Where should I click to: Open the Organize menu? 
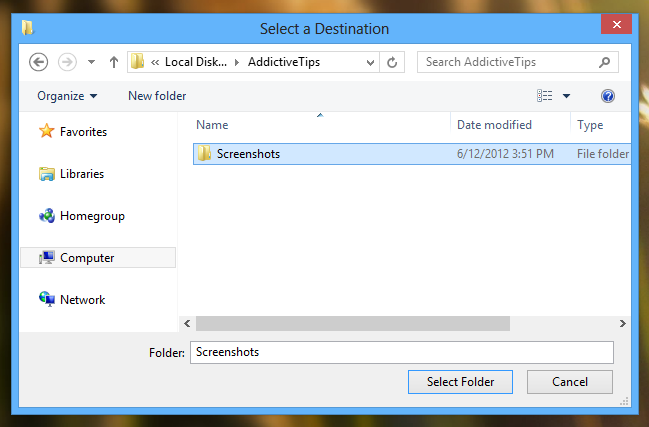(67, 96)
